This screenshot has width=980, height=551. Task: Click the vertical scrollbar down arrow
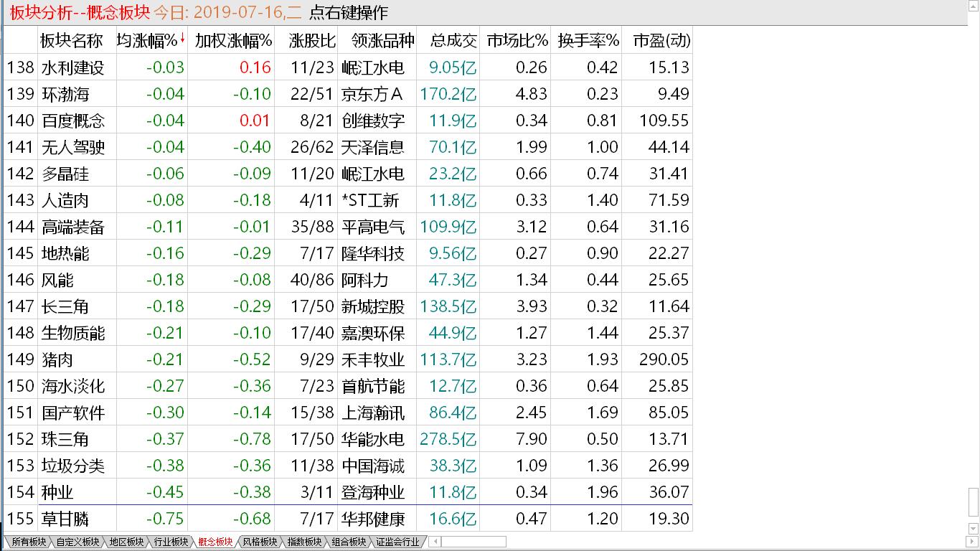click(x=974, y=530)
